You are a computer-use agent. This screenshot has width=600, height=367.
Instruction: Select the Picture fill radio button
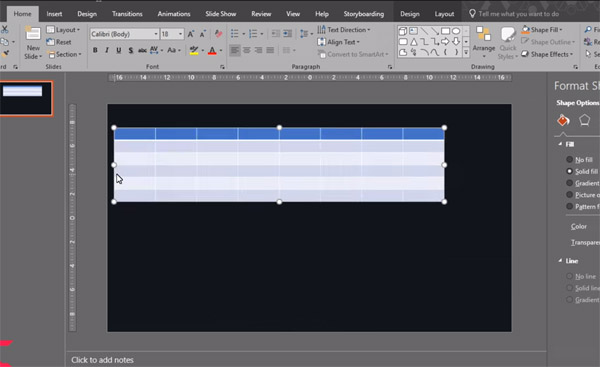[x=569, y=195]
